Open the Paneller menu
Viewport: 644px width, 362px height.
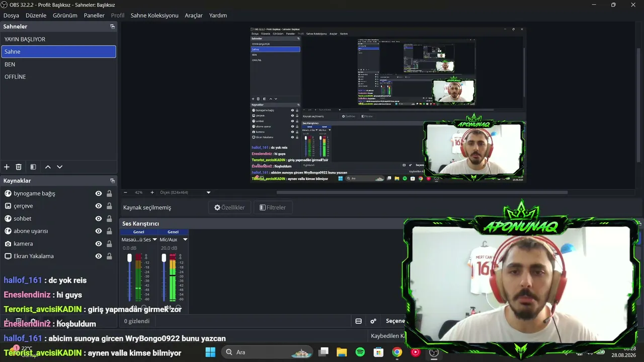(94, 16)
